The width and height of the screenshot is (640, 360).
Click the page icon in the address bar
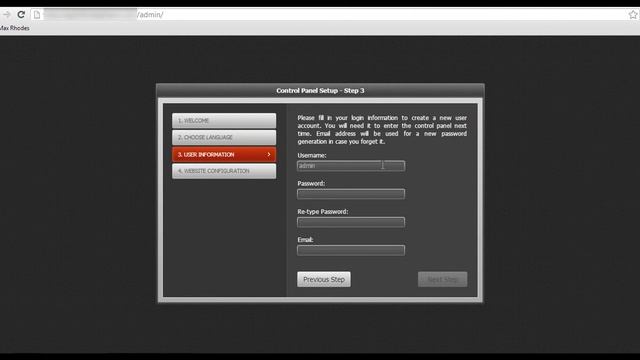tap(37, 15)
